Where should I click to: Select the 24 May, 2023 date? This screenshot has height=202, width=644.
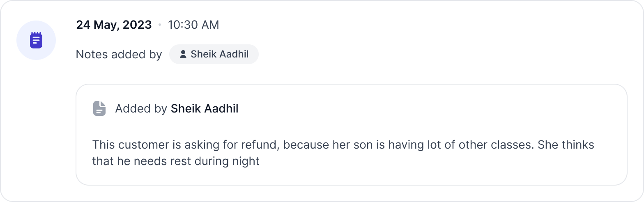(x=114, y=25)
